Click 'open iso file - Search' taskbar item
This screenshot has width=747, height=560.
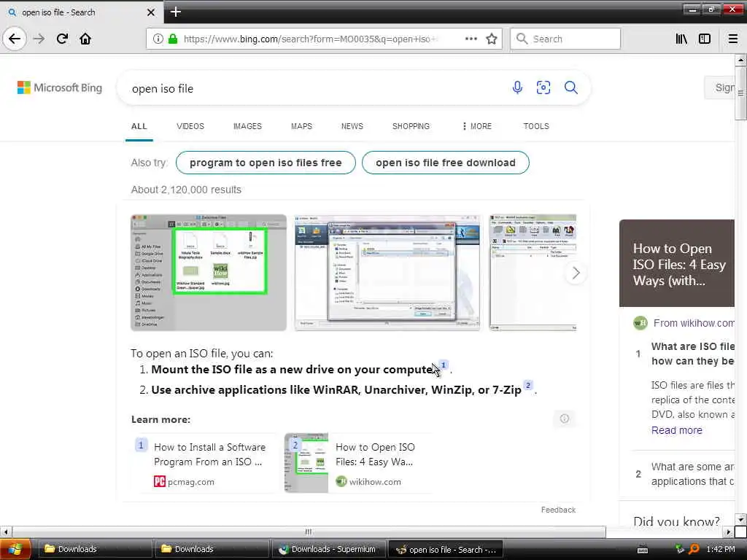pos(446,550)
